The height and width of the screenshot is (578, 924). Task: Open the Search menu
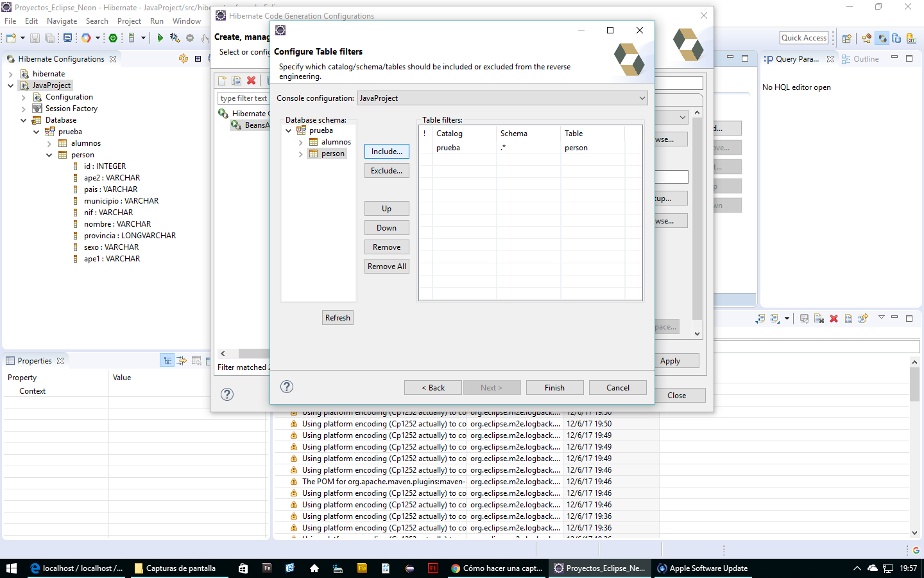pos(98,21)
